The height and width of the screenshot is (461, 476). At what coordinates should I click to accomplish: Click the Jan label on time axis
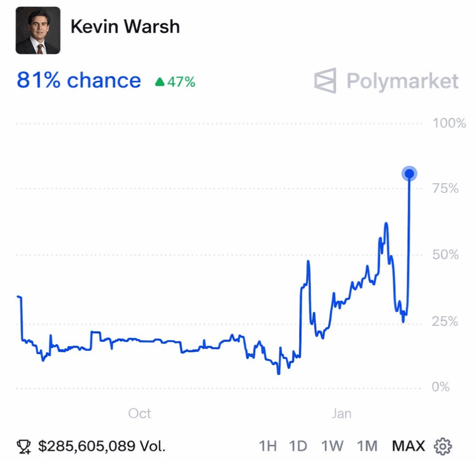click(341, 414)
